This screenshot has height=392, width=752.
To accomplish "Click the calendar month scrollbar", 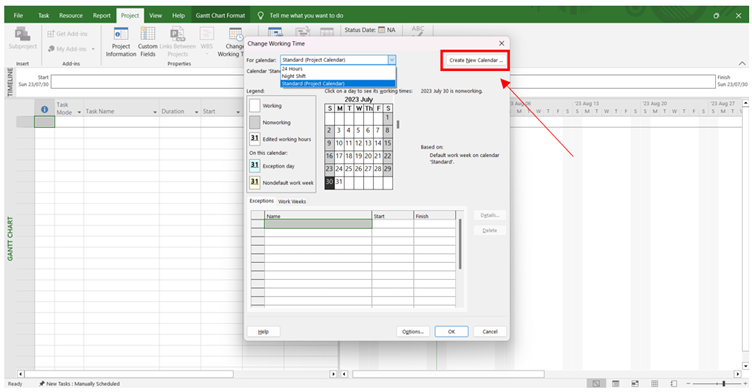I will tap(398, 125).
